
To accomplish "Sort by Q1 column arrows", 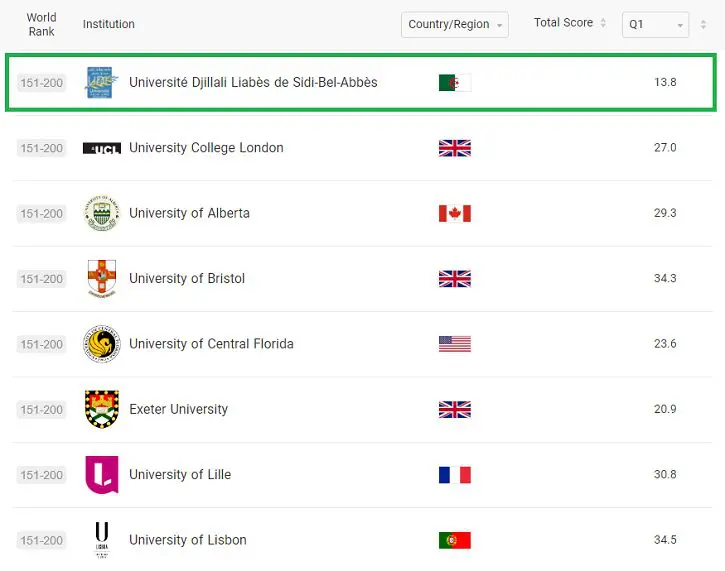I will [703, 25].
